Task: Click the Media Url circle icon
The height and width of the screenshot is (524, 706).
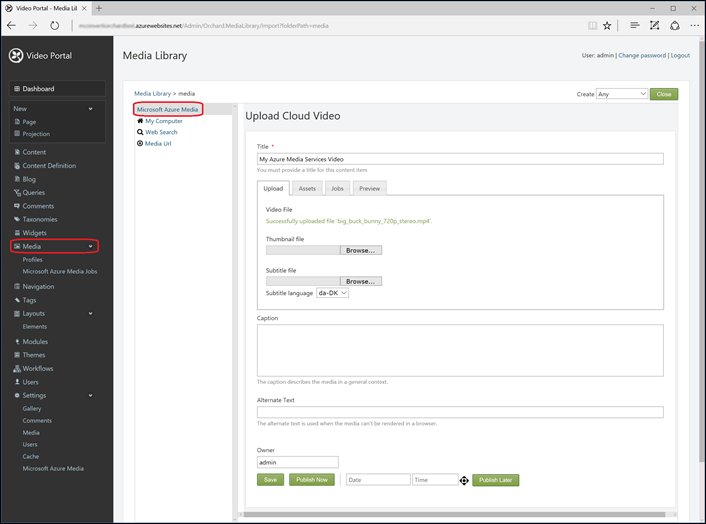Action: pos(140,143)
